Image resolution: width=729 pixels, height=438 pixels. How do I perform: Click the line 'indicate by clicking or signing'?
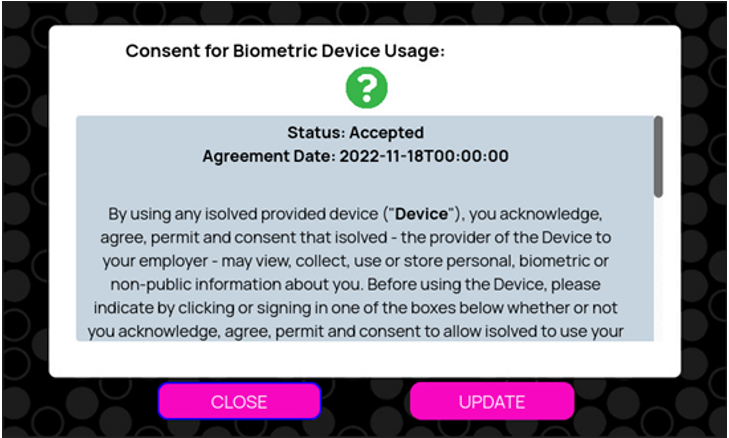coord(356,308)
